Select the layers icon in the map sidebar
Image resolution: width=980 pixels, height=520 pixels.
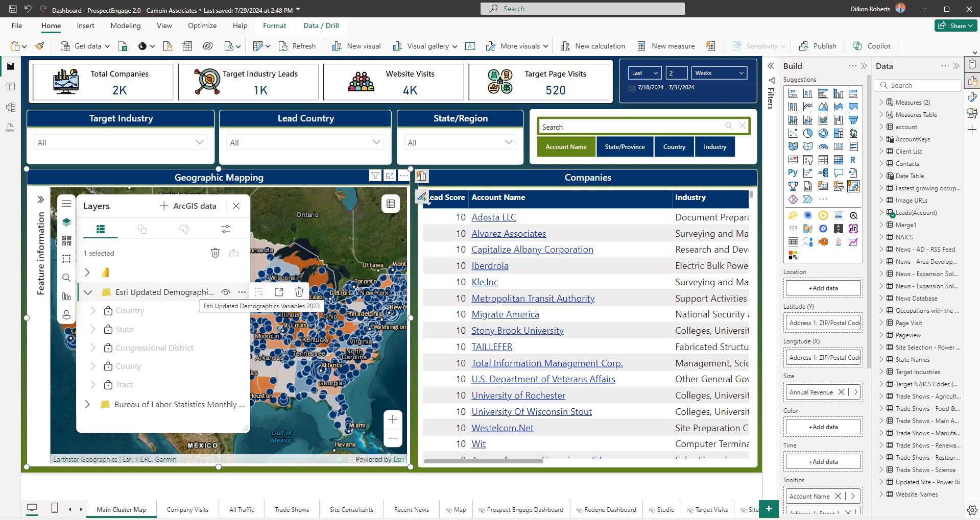(x=66, y=222)
